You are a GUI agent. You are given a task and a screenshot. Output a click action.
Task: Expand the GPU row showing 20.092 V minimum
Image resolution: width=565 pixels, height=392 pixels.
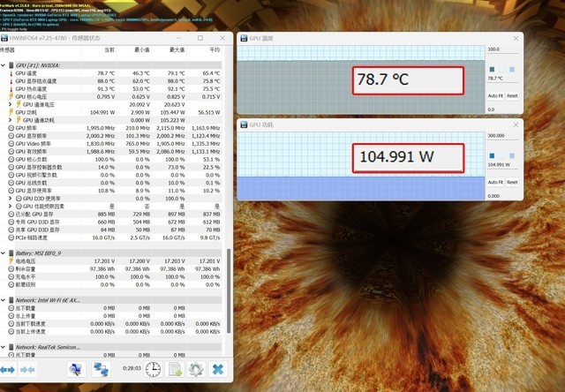[11, 104]
